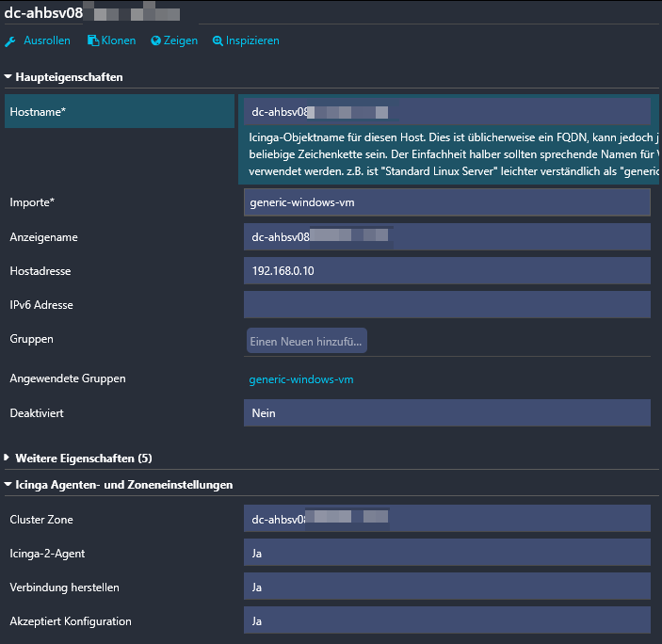Click the clone icon beside Klonen
Viewport: 662px width, 644px height.
click(93, 41)
